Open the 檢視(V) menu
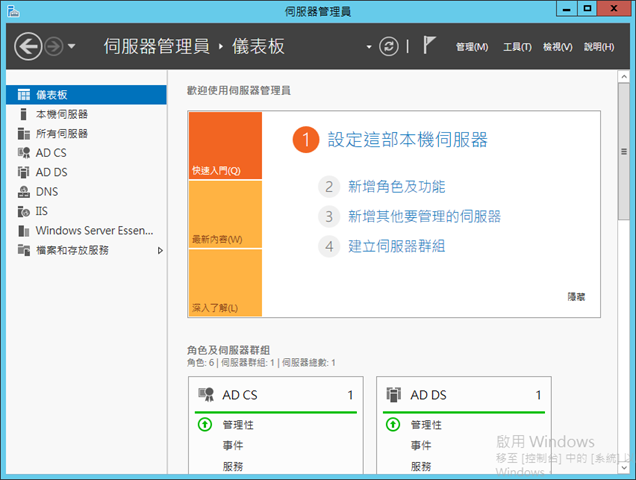The image size is (636, 480). pos(558,47)
